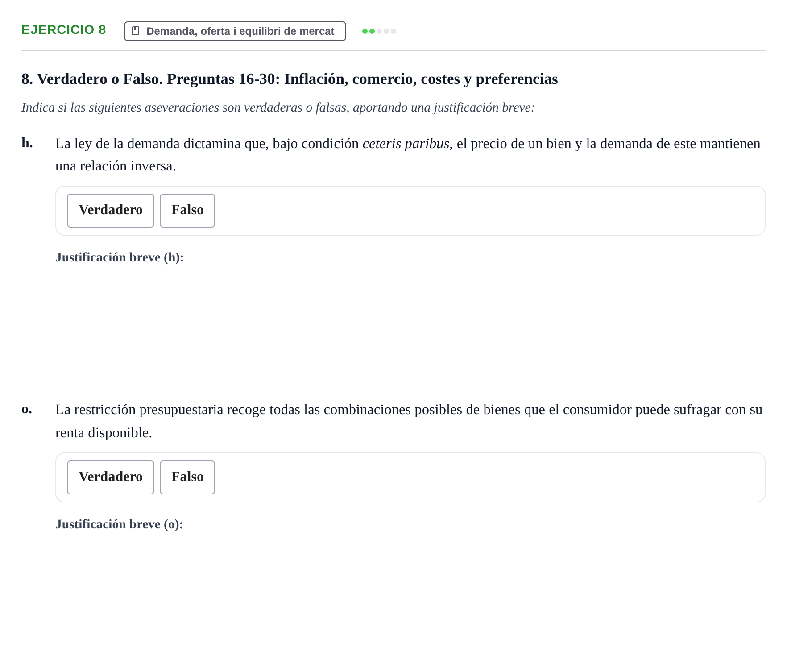Click the 'h.' question letter
The image size is (787, 672).
click(27, 143)
